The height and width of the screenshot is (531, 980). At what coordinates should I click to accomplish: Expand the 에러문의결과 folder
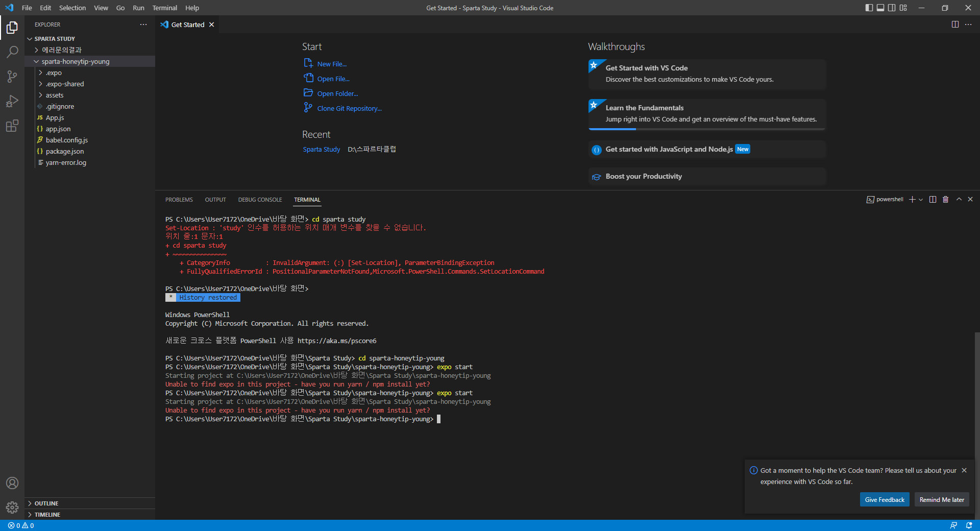(90, 50)
